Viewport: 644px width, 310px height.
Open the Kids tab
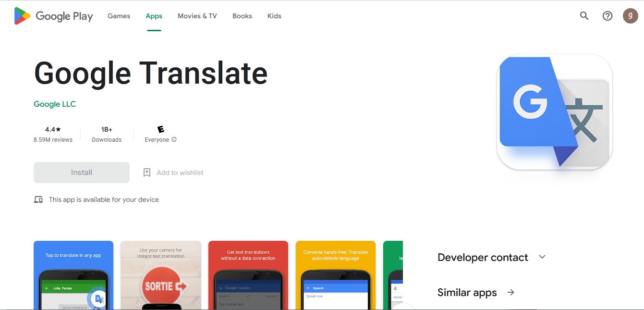[x=274, y=16]
